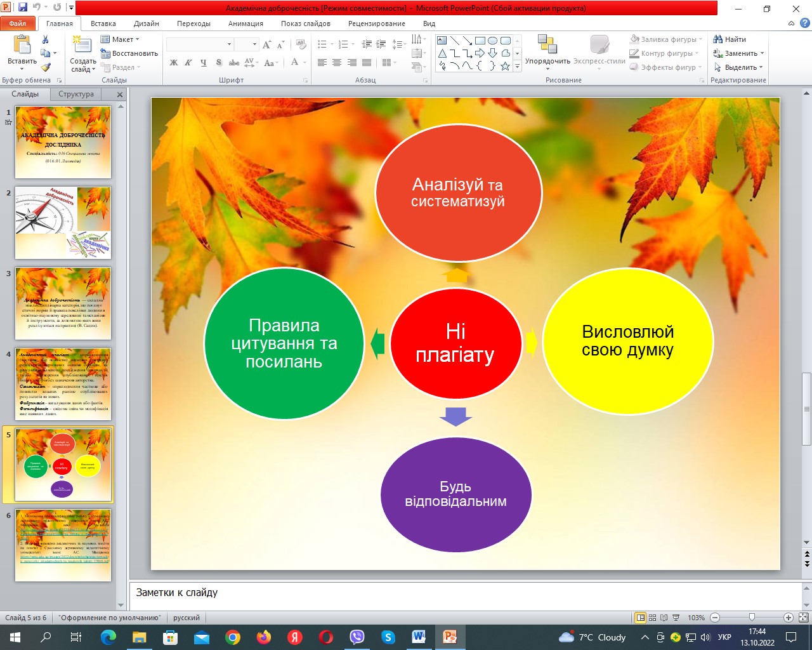The width and height of the screenshot is (812, 650).
Task: Click the text shadow S button
Action: click(219, 63)
